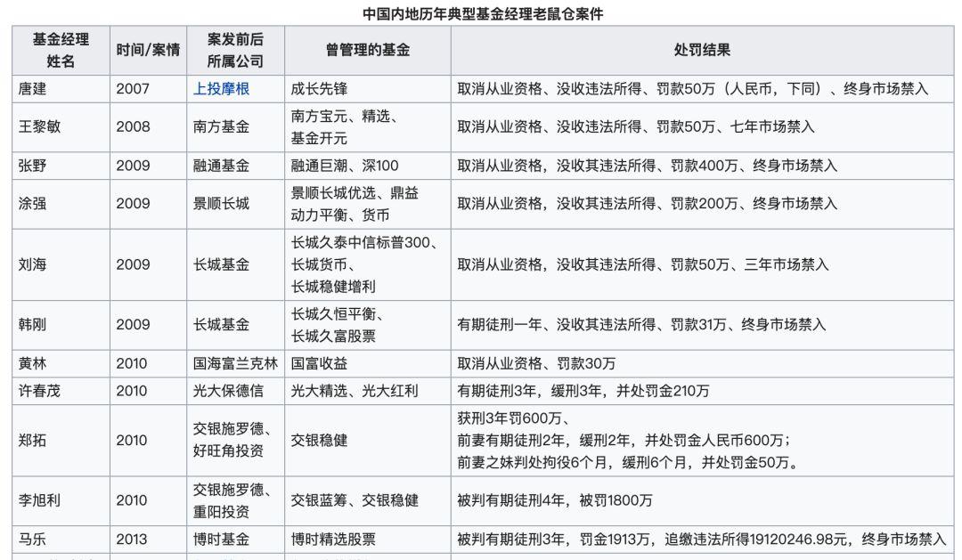Click the penalty text mentioning 罚金1913万
The image size is (962, 560).
coord(702,540)
